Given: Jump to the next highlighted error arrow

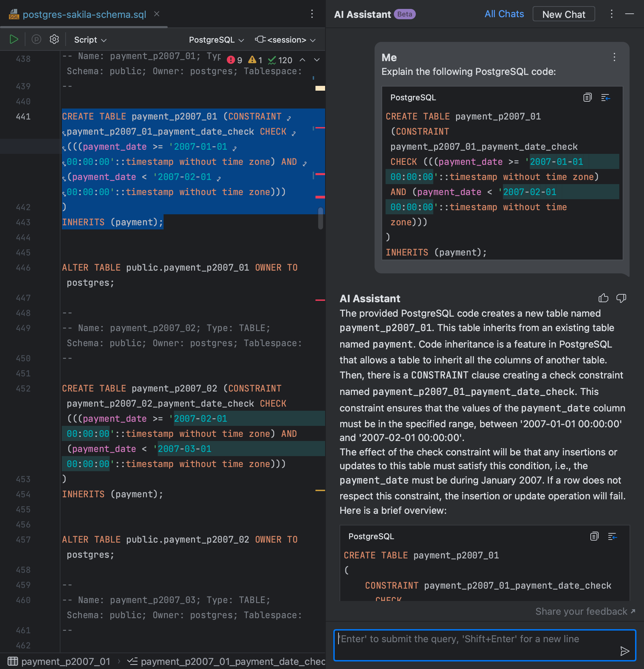Looking at the screenshot, I should coord(317,60).
